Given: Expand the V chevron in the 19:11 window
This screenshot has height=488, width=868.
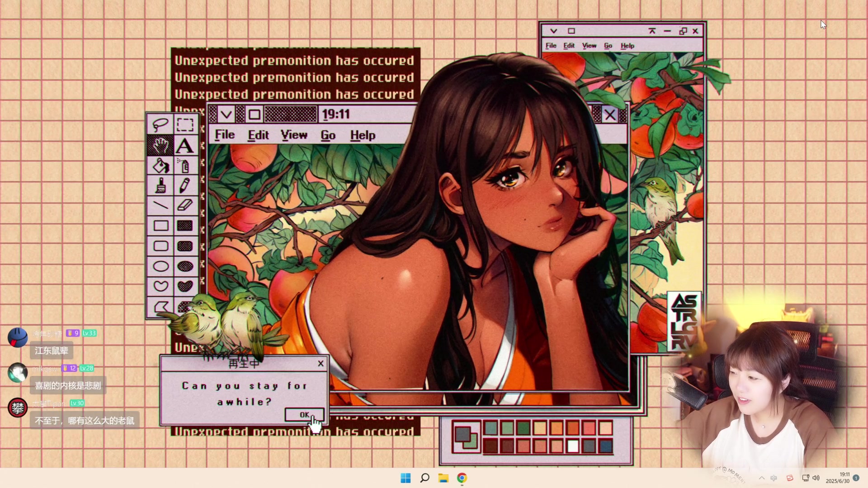Looking at the screenshot, I should [x=226, y=115].
